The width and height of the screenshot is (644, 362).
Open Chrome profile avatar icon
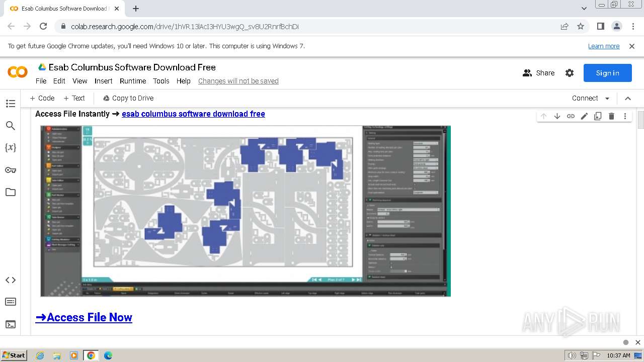616,26
